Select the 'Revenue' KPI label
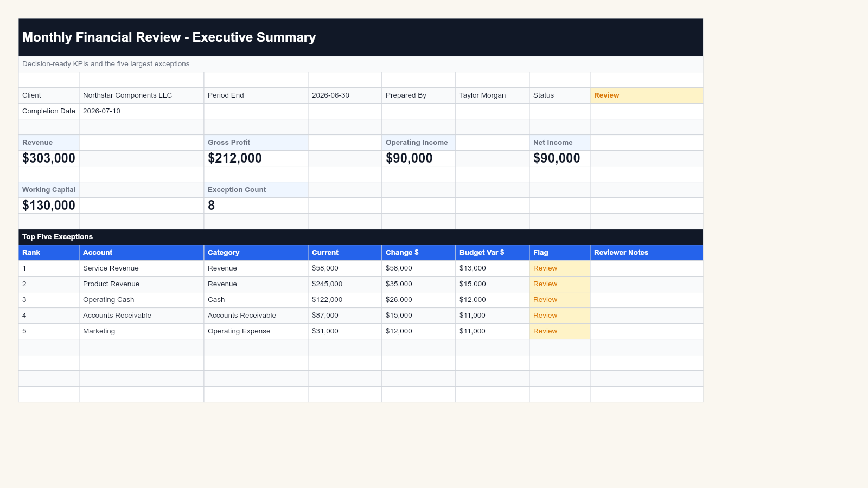This screenshot has width=868, height=488. pyautogui.click(x=49, y=143)
